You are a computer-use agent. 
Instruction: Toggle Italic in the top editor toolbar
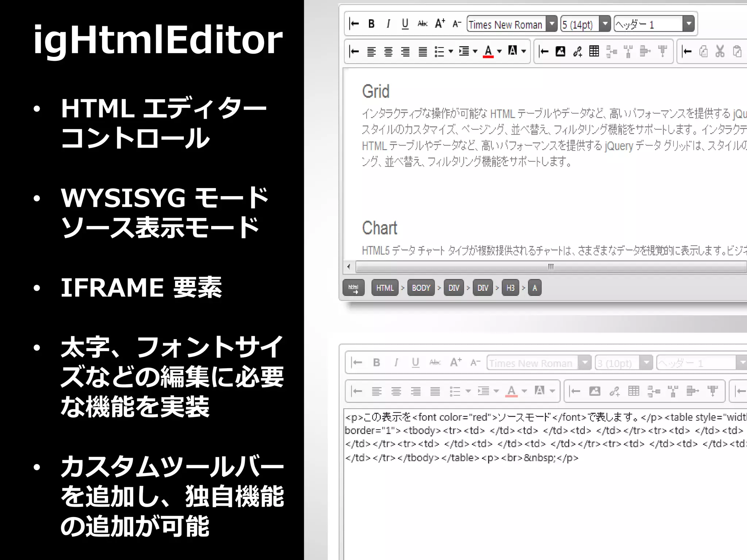[x=388, y=24]
